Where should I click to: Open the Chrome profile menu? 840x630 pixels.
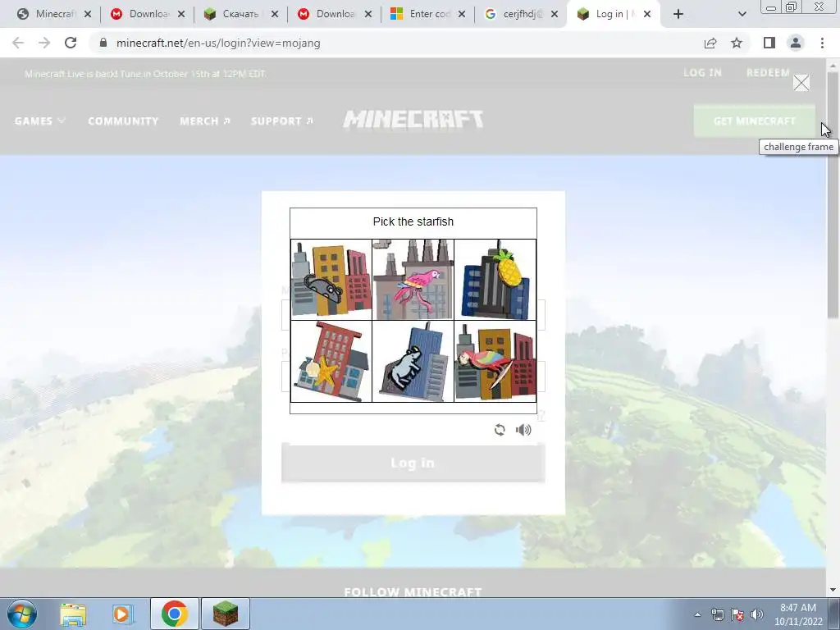coord(796,43)
